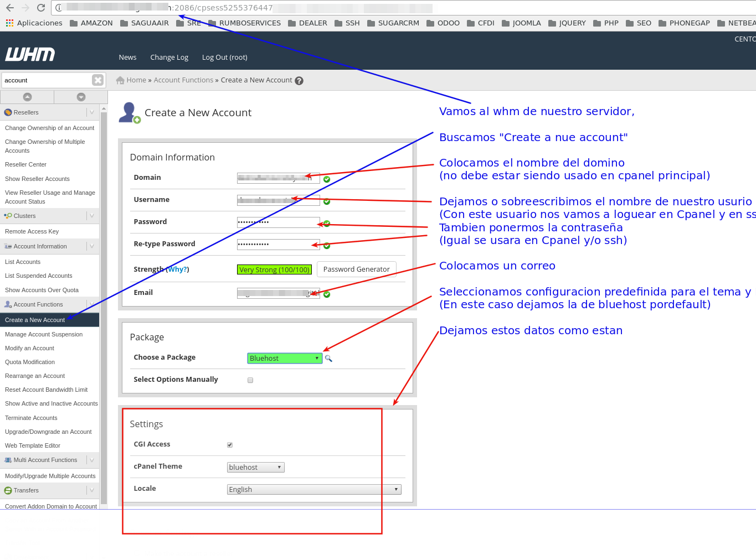Click the WHM logo

[x=30, y=54]
